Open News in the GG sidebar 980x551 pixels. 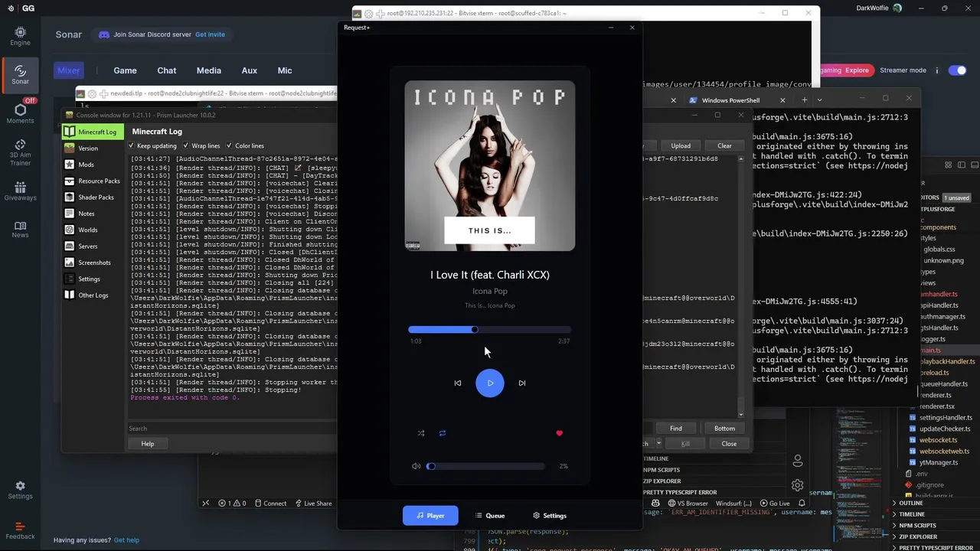(20, 230)
